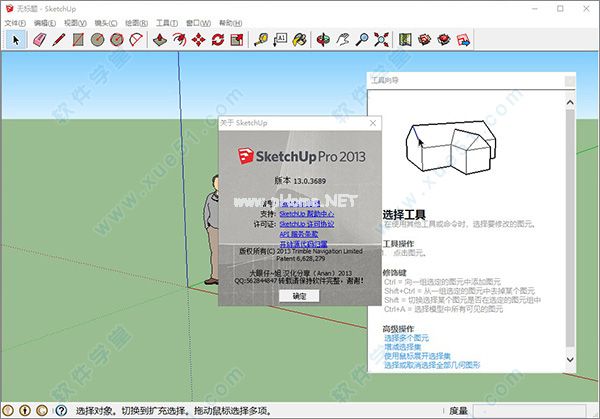Choose the Move tool with red arrows
This screenshot has height=419, width=600.
coord(198,40)
